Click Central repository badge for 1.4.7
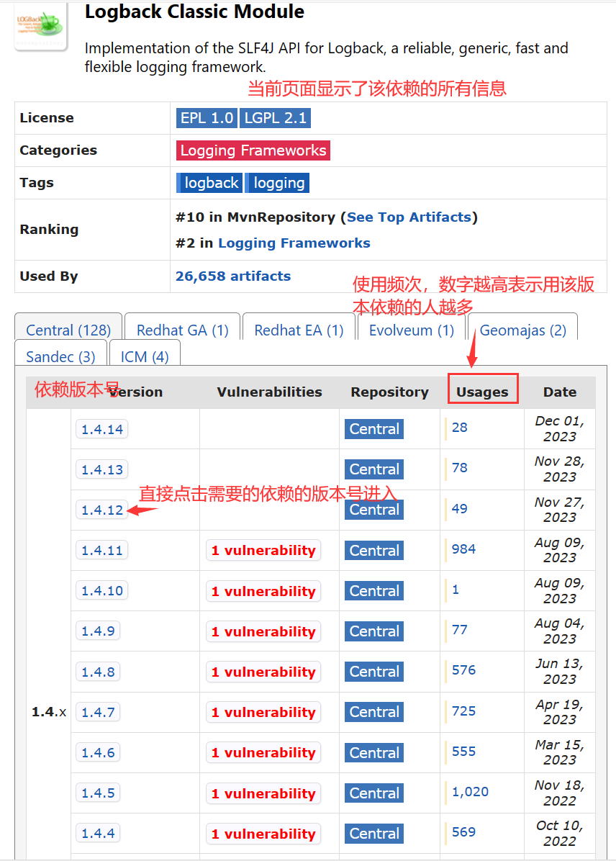616x861 pixels. pos(374,712)
